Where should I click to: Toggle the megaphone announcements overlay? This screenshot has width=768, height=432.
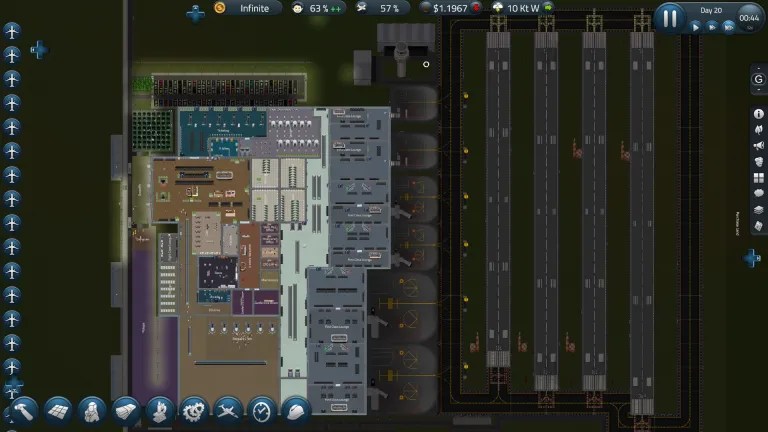(758, 145)
